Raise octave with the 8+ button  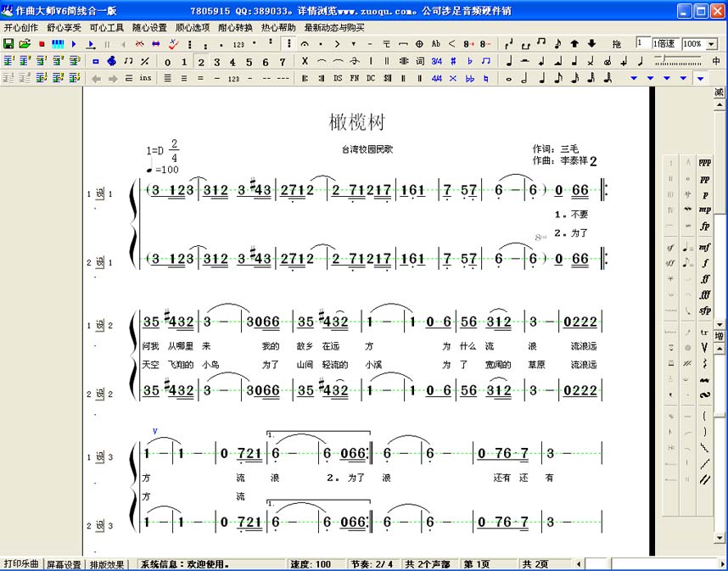(x=468, y=44)
